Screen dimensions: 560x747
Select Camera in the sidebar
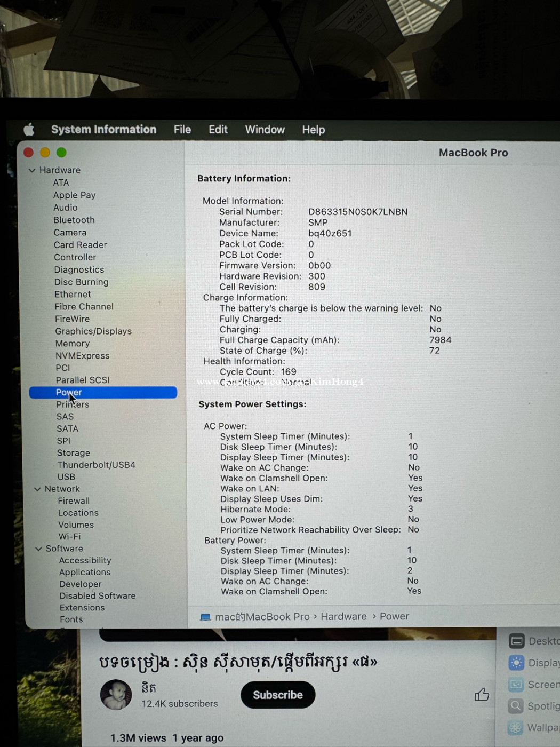tap(70, 233)
